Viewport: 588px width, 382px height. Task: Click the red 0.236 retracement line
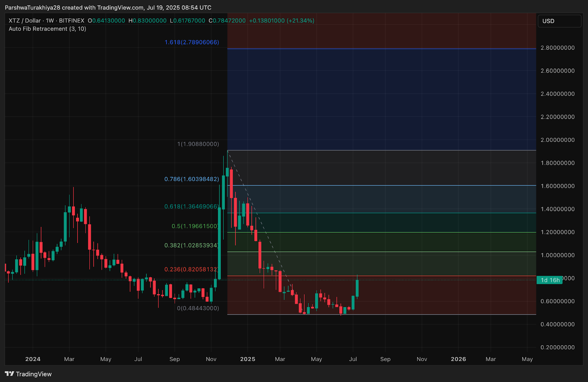[381, 276]
